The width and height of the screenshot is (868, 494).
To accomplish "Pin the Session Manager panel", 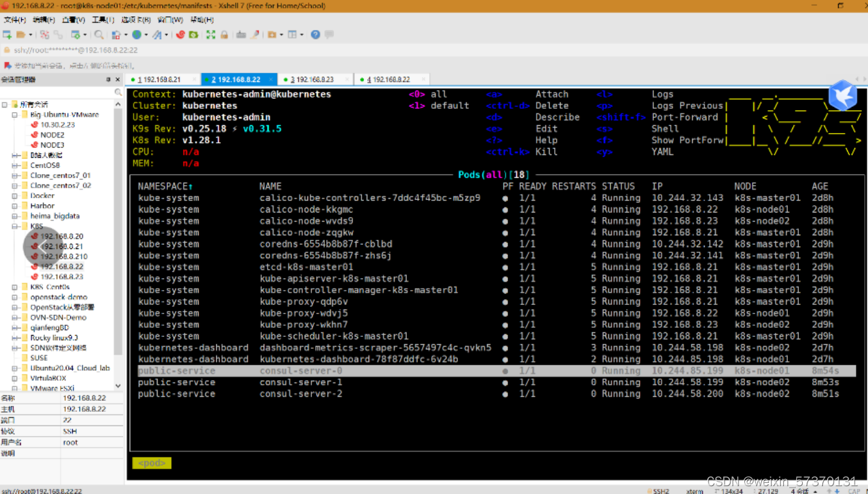I will tap(109, 80).
